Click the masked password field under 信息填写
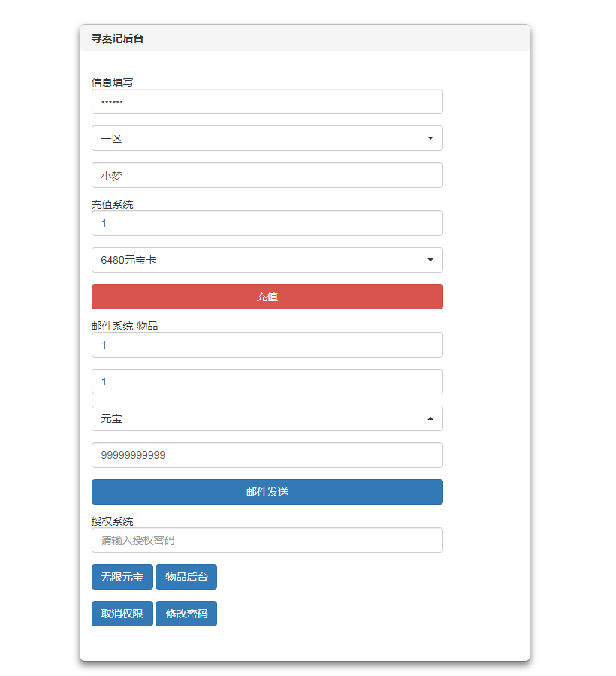616x676 pixels. 267,101
